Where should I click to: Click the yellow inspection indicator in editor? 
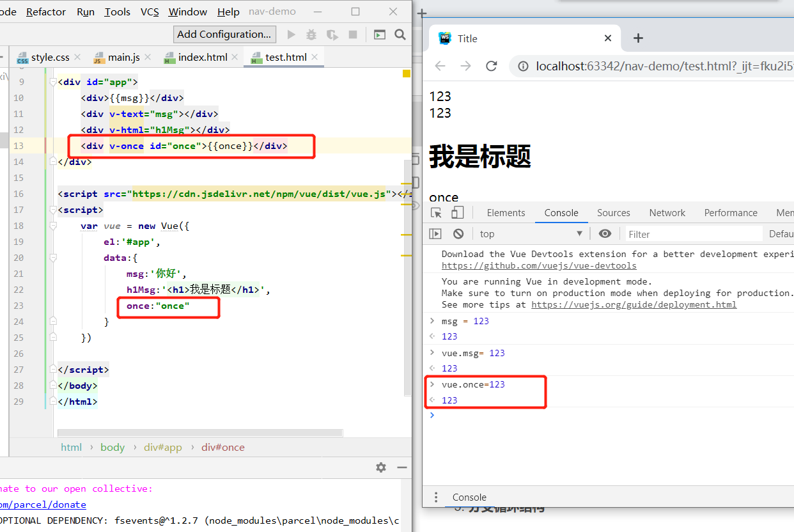(406, 74)
